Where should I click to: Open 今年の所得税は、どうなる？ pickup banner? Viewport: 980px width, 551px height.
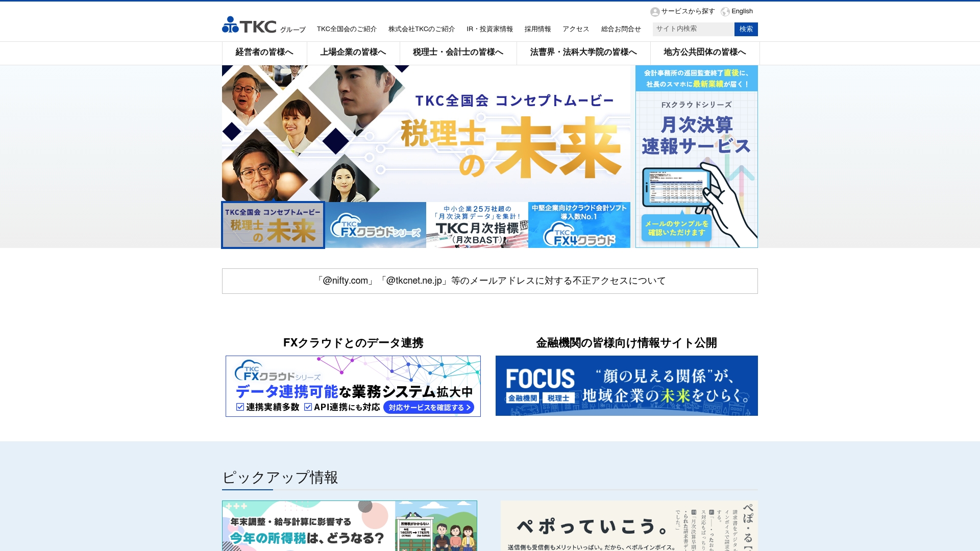click(x=350, y=525)
